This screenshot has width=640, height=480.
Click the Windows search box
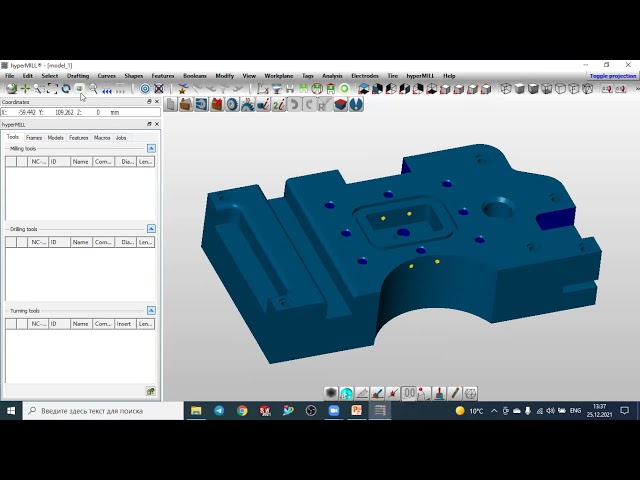click(103, 411)
